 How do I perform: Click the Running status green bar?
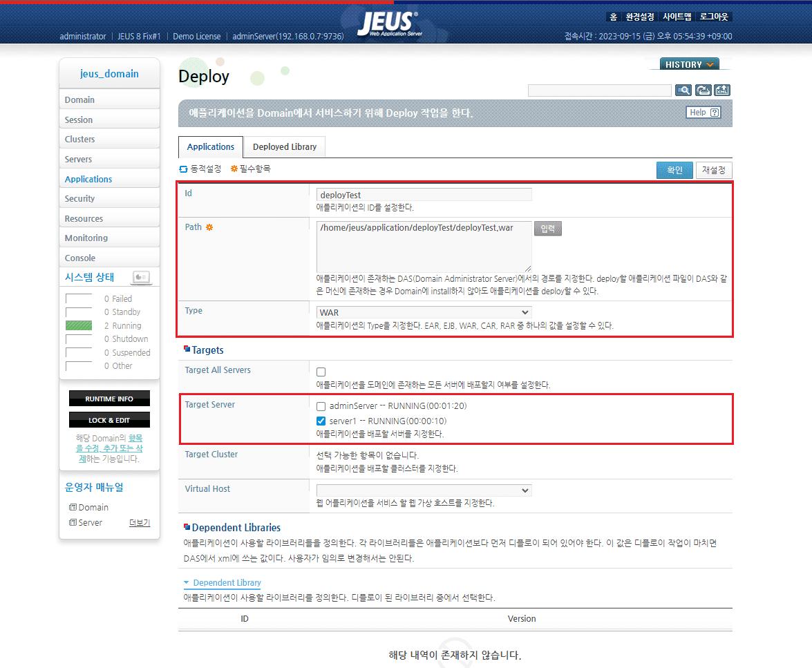point(79,325)
